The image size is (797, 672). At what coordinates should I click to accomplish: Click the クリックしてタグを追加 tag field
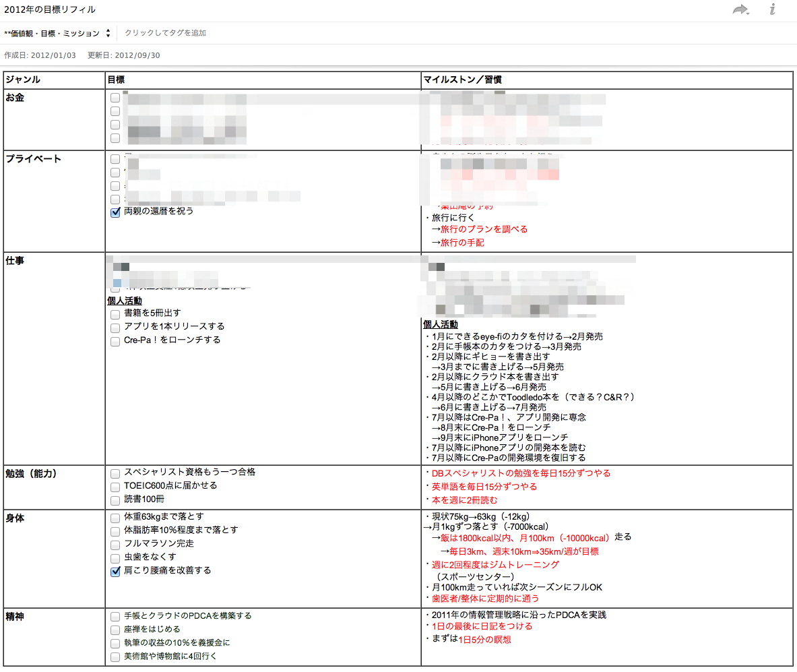pos(165,33)
